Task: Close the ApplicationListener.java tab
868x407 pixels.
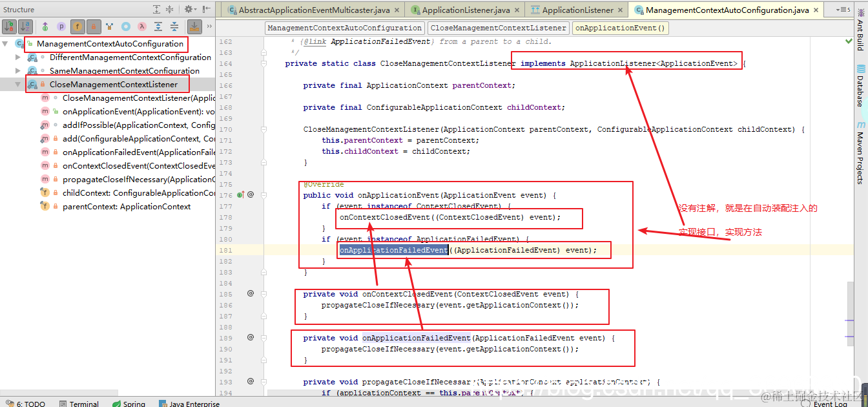Action: [517, 10]
